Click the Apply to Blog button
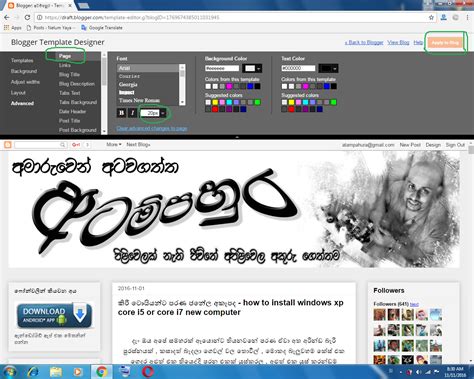Viewport: 474px width, 379px height. coord(445,43)
